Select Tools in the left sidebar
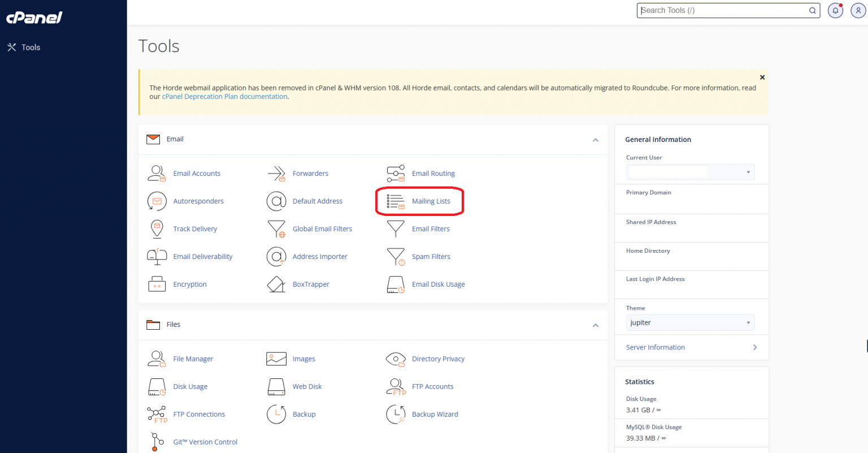868x453 pixels. [x=29, y=47]
